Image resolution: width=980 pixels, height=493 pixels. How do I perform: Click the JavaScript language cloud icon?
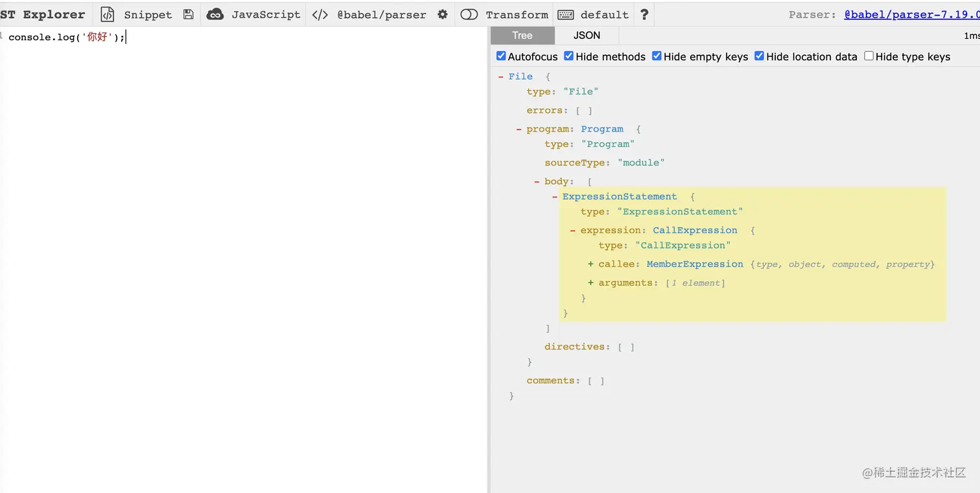tap(215, 14)
